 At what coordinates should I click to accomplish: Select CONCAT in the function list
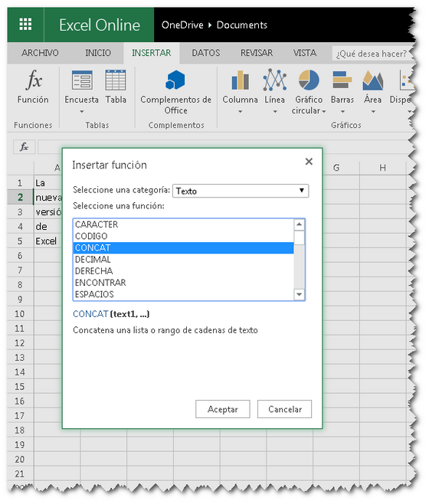point(184,248)
